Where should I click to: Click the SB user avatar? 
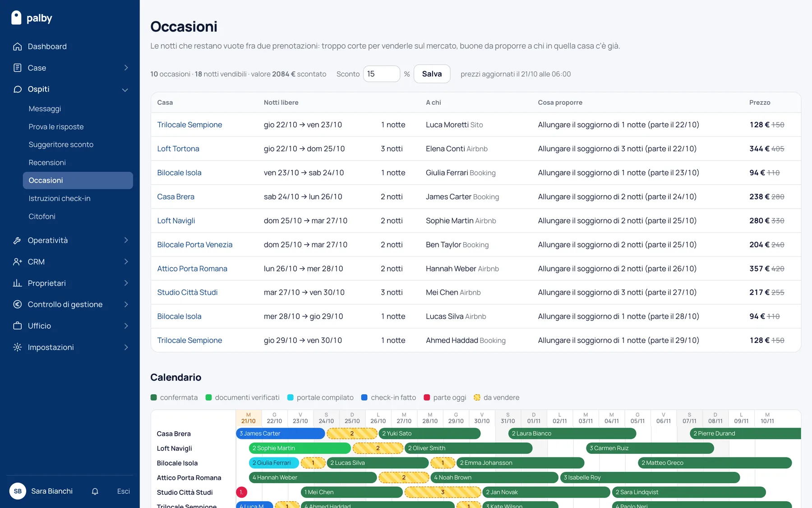[18, 491]
